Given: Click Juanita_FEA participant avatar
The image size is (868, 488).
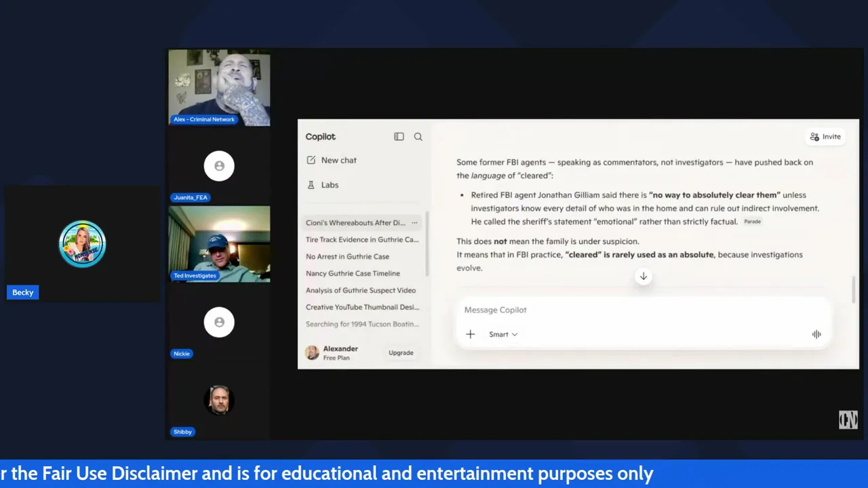Looking at the screenshot, I should [x=219, y=166].
